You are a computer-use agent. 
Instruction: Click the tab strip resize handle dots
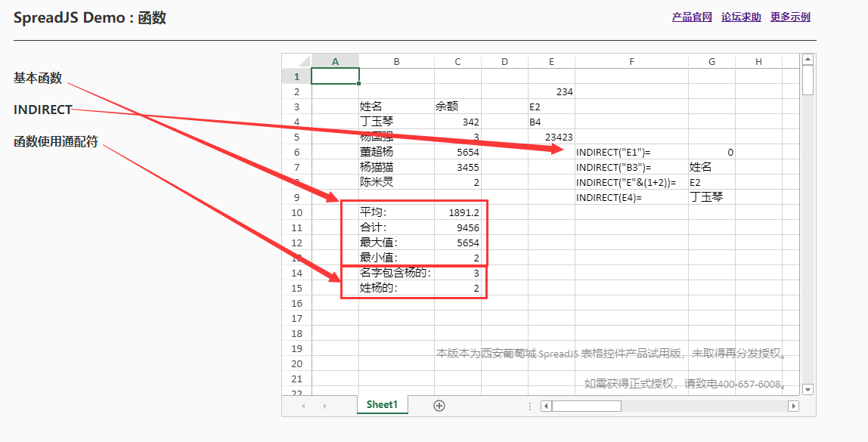click(530, 406)
